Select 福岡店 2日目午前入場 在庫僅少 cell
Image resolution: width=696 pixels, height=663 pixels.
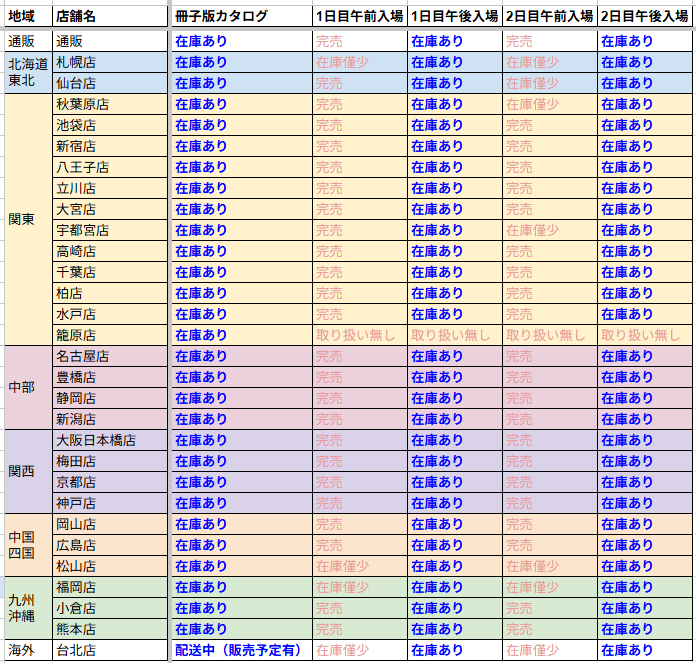(550, 587)
